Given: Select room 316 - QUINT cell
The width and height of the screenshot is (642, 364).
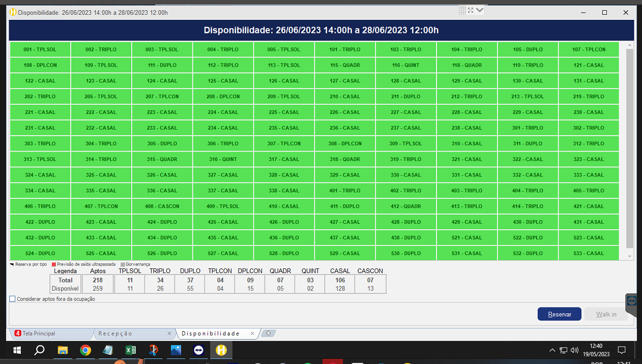Looking at the screenshot, I should 223,159.
